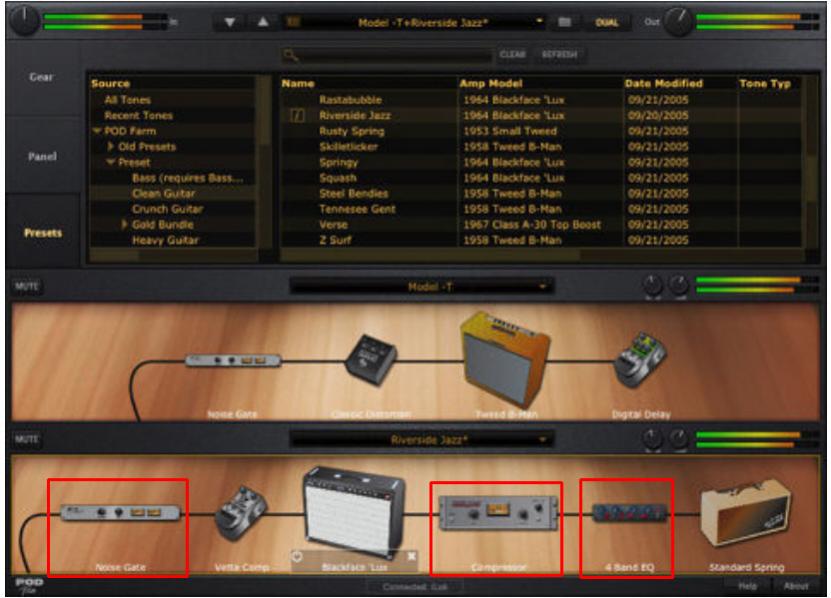This screenshot has width=831, height=598.
Task: Select the Steel Bendies preset
Action: 353,193
